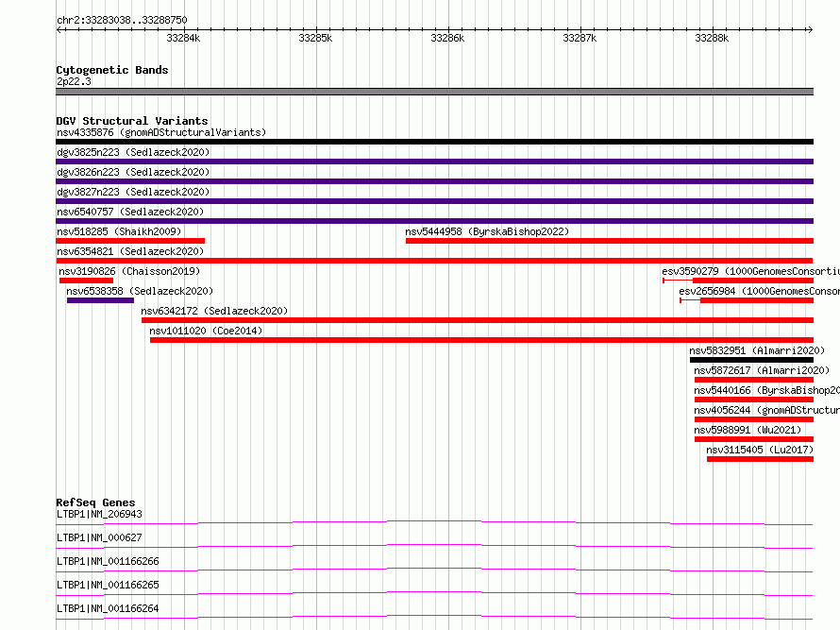
Task: Click the RefSeq Genes track title
Action: [x=95, y=502]
